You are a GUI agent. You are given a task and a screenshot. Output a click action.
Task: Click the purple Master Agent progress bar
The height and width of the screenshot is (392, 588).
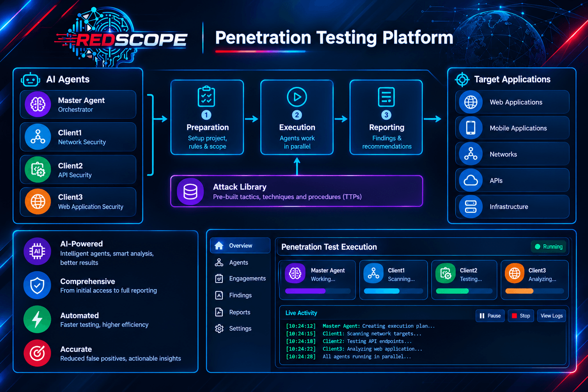[x=318, y=291]
